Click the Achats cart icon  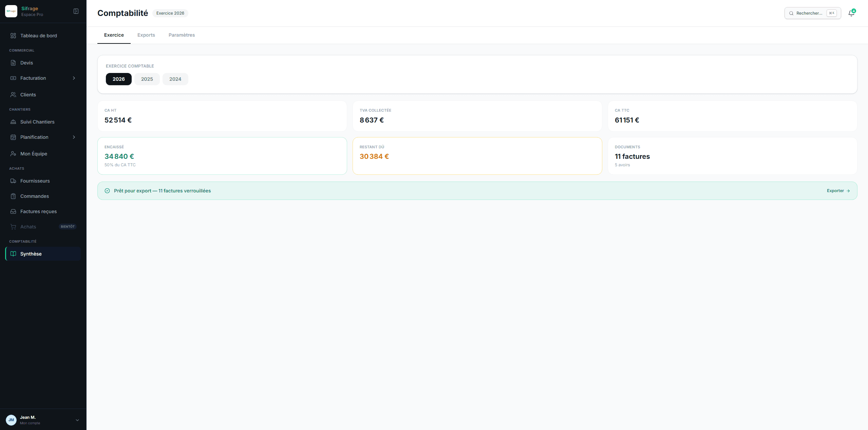pos(13,227)
